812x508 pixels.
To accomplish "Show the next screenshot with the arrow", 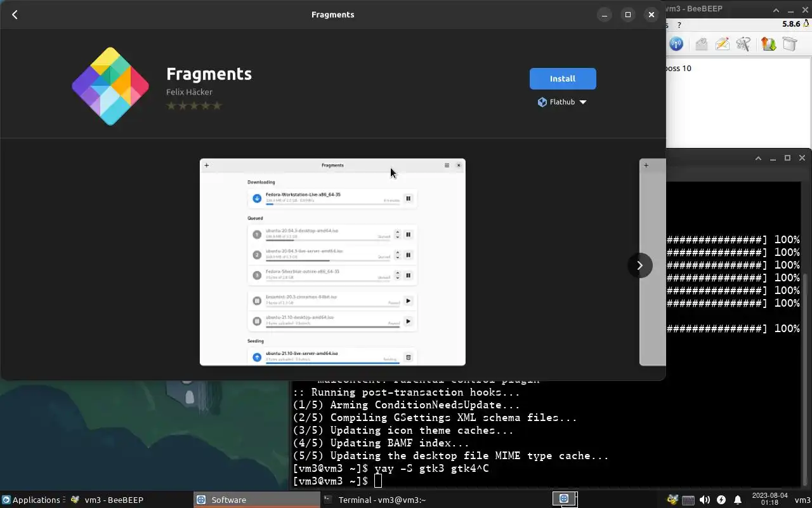I will pos(639,265).
